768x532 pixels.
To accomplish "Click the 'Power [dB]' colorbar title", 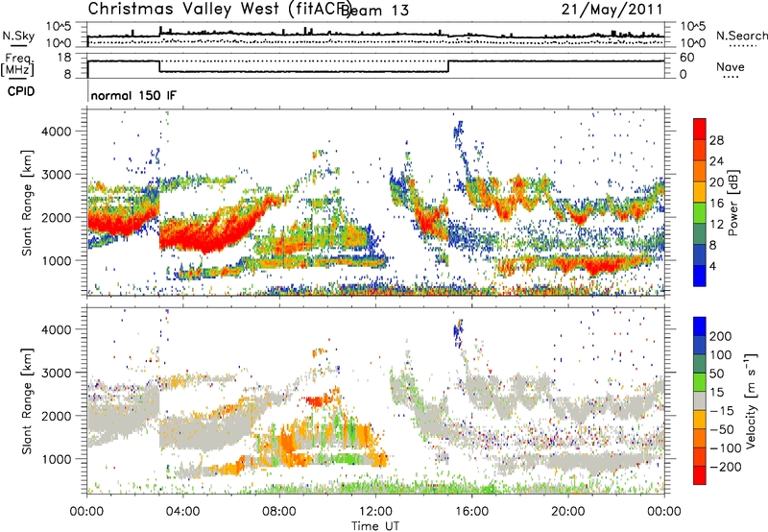I will 732,203.
